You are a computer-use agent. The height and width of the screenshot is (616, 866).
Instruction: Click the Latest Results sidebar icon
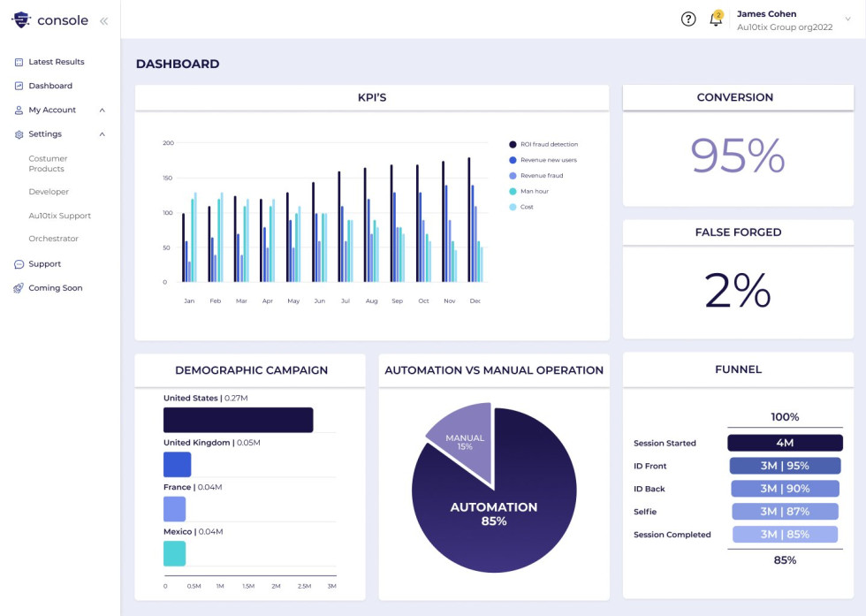pos(19,62)
